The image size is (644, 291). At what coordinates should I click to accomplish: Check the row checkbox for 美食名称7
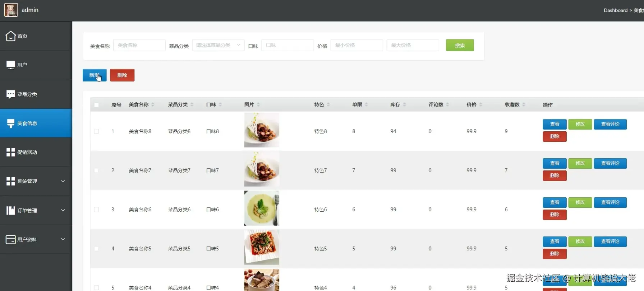click(96, 170)
